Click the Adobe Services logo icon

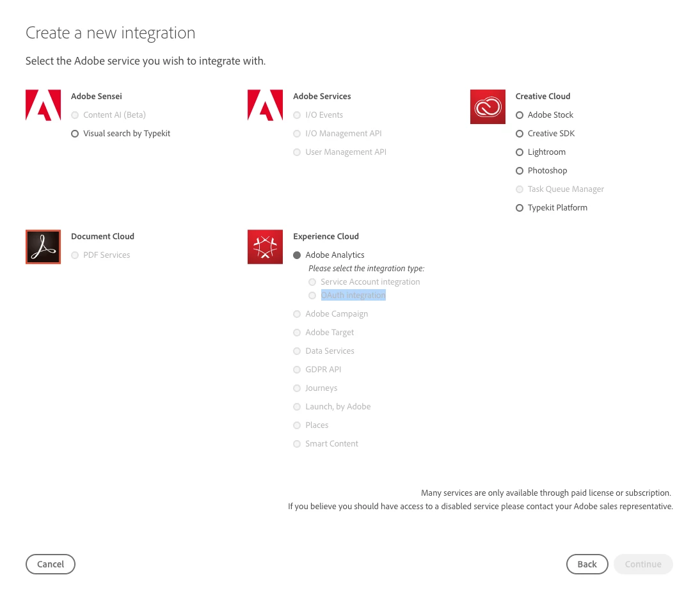point(265,106)
